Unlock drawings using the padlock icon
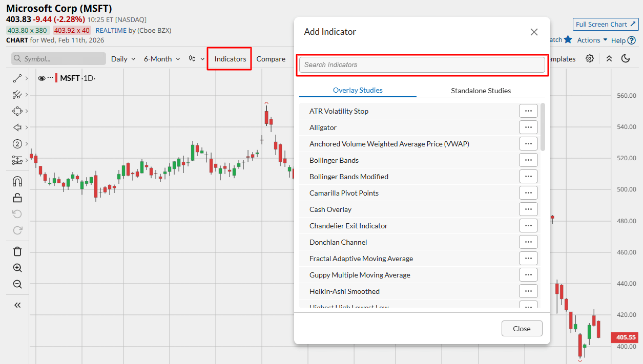Viewport: 643px width, 364px height. click(x=17, y=197)
